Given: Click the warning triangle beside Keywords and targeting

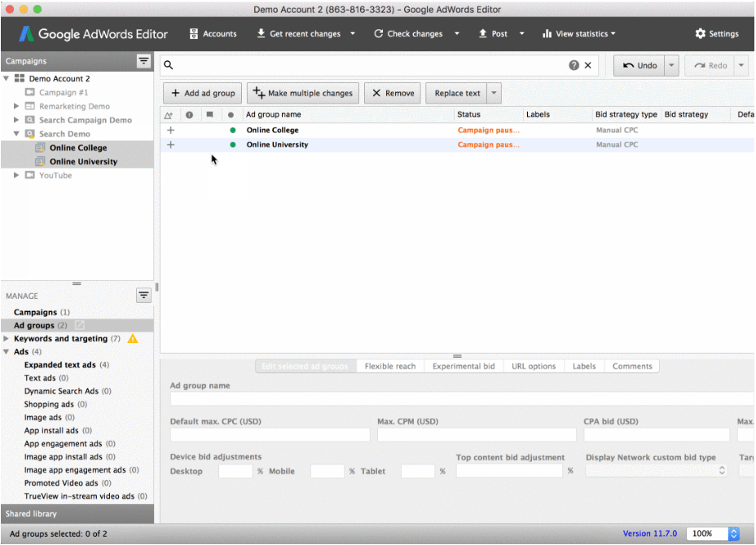Looking at the screenshot, I should point(133,339).
